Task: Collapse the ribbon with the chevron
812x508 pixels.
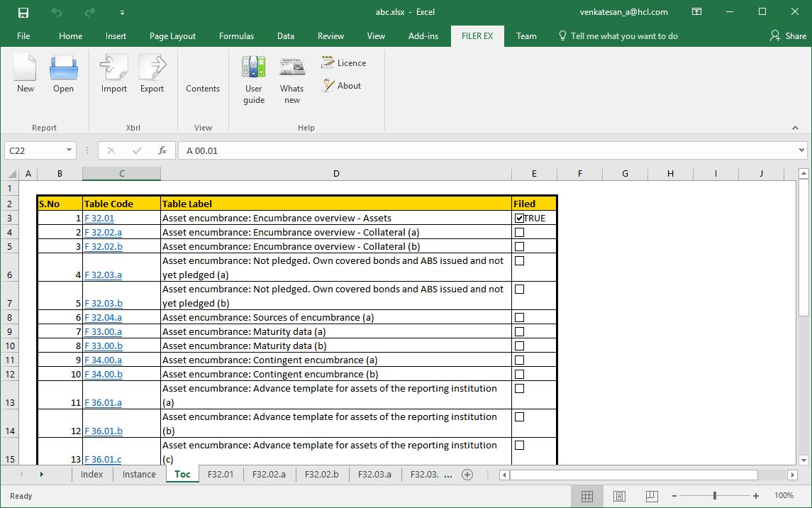Action: [795, 128]
